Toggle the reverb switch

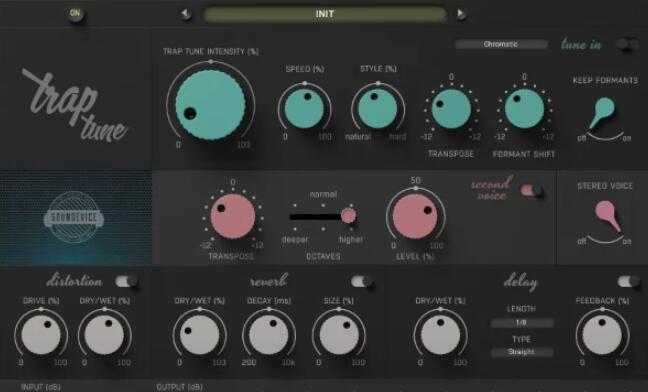tap(362, 282)
